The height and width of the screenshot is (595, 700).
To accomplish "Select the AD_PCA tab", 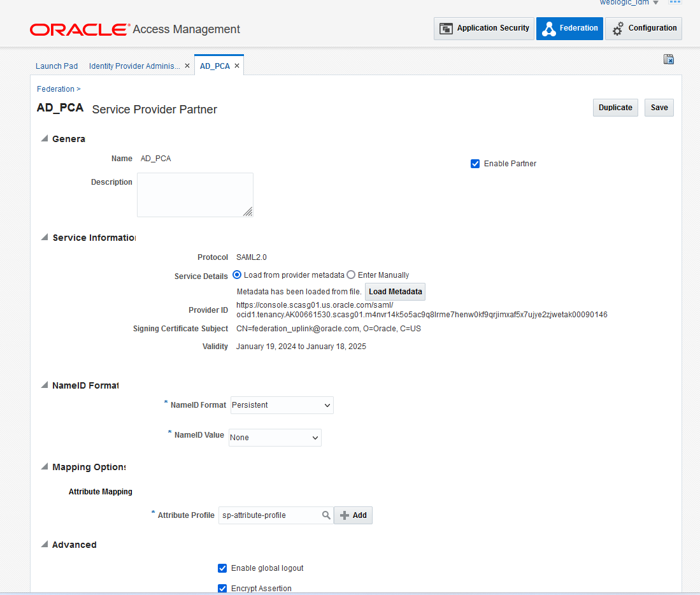I will 215,66.
